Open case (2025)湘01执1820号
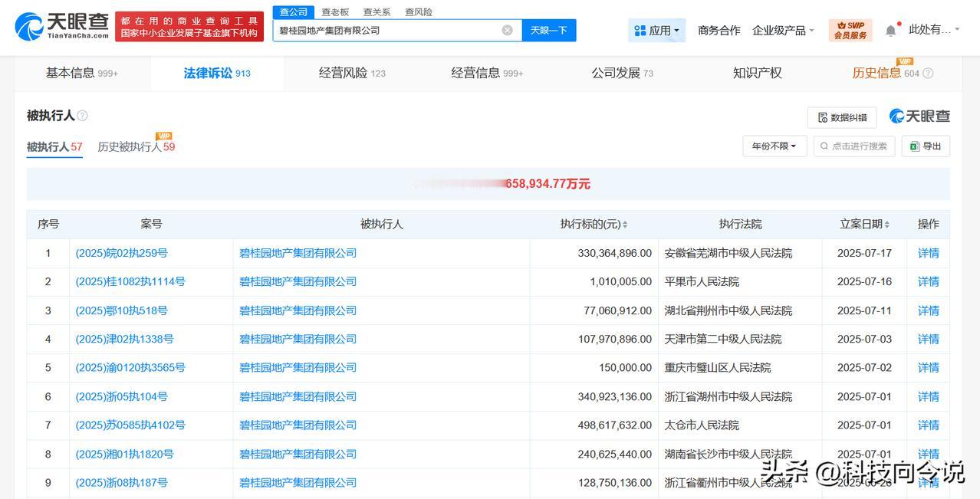This screenshot has height=499, width=980. (x=124, y=454)
